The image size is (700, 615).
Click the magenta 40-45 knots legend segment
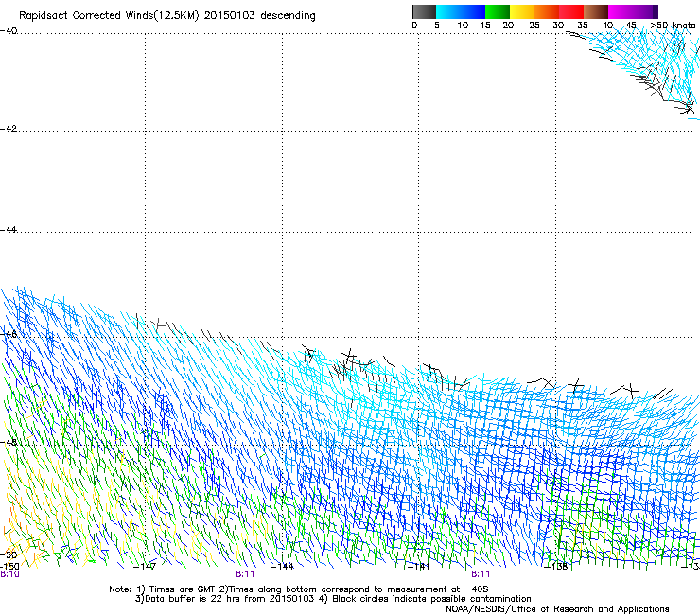621,11
